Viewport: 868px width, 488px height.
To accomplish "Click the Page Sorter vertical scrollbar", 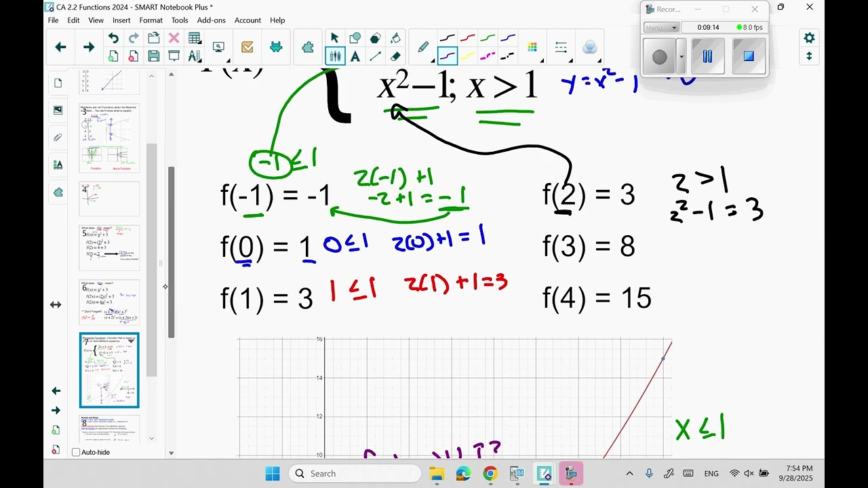I will pyautogui.click(x=152, y=260).
